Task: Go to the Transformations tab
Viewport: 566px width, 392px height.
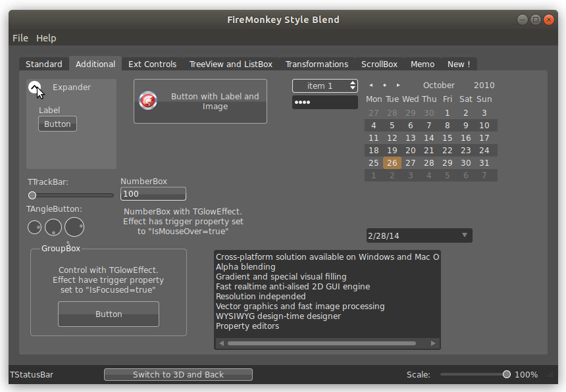Action: [x=317, y=64]
